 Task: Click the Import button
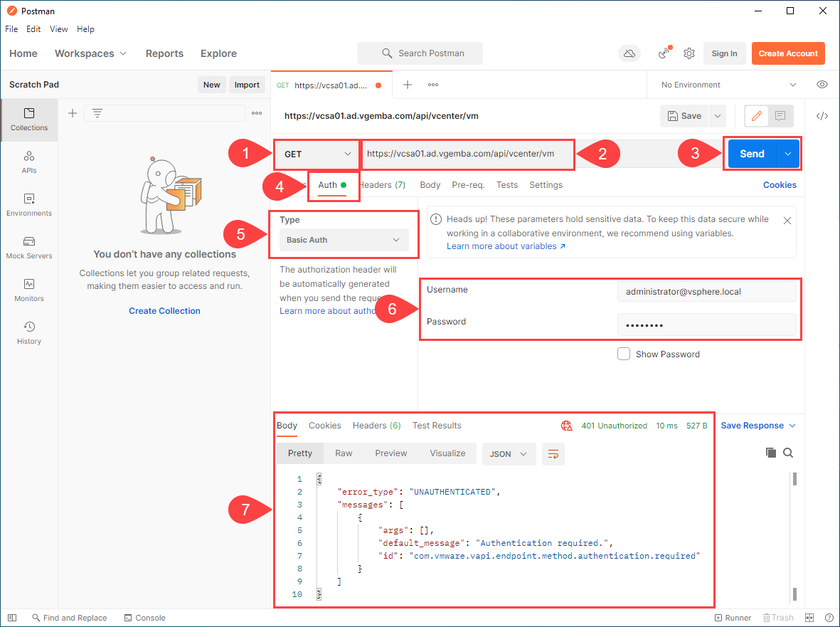(246, 85)
